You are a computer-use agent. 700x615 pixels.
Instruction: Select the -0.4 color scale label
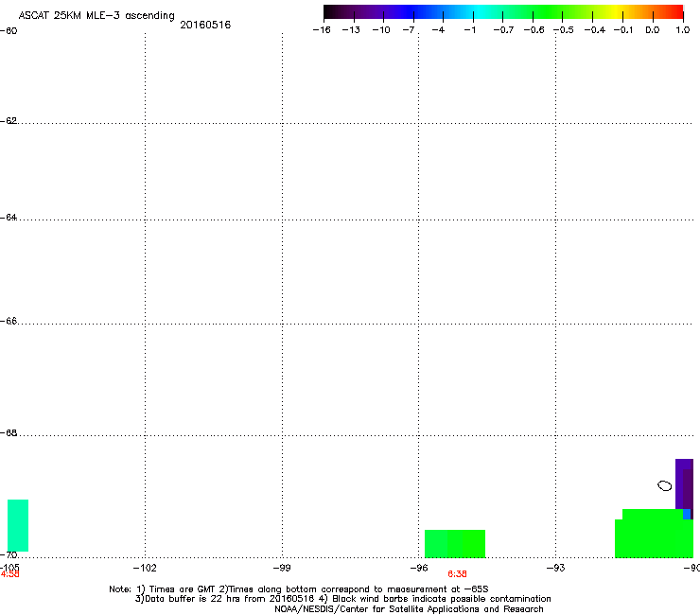[x=595, y=30]
